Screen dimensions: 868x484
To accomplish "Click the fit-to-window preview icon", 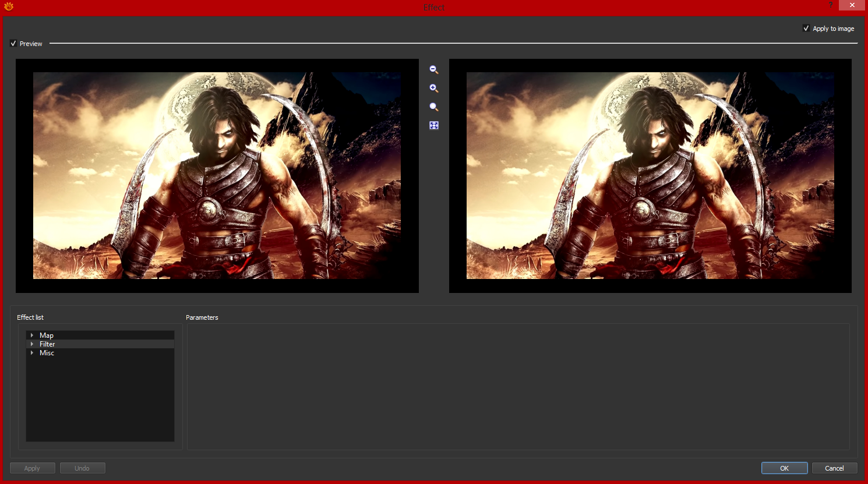I will pos(434,126).
